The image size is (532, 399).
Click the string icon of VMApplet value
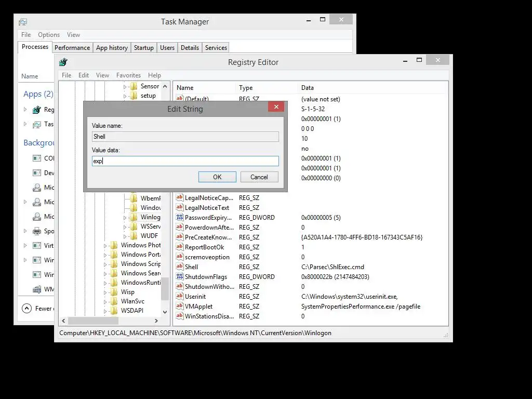179,306
